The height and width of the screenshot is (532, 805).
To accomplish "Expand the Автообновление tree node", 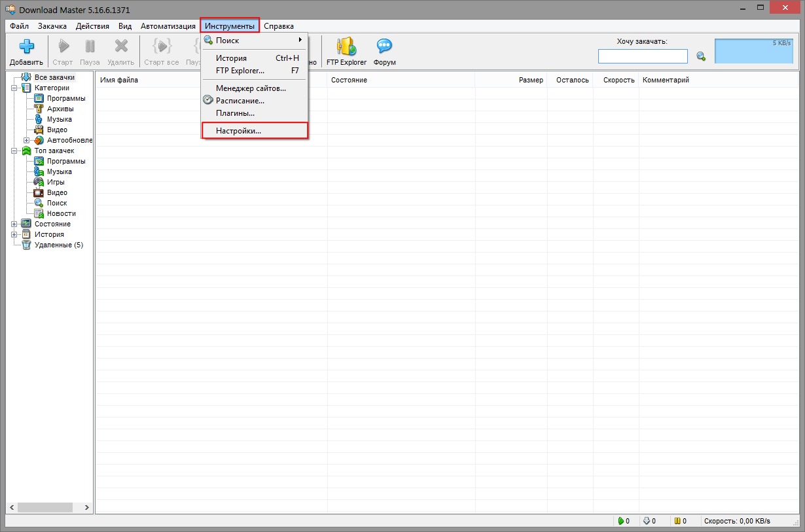I will coord(26,140).
